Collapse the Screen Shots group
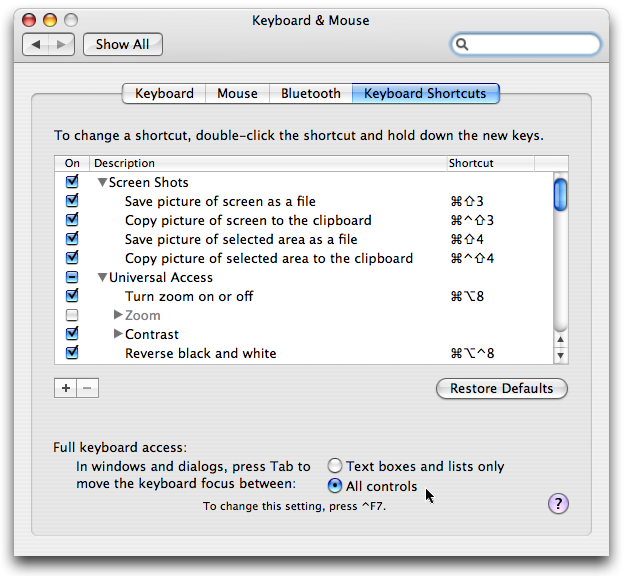Screen dimensions: 625x576 pyautogui.click(x=102, y=182)
